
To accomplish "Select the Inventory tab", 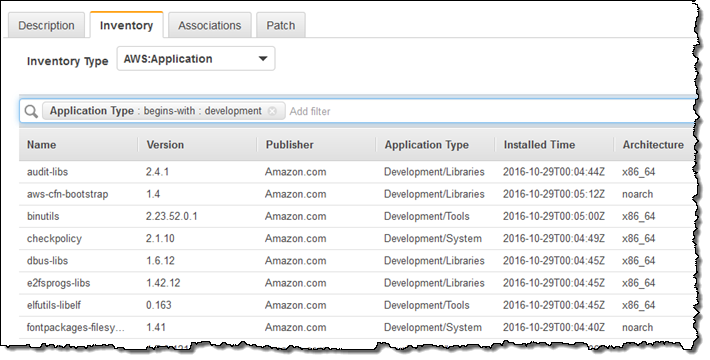I will [x=126, y=25].
